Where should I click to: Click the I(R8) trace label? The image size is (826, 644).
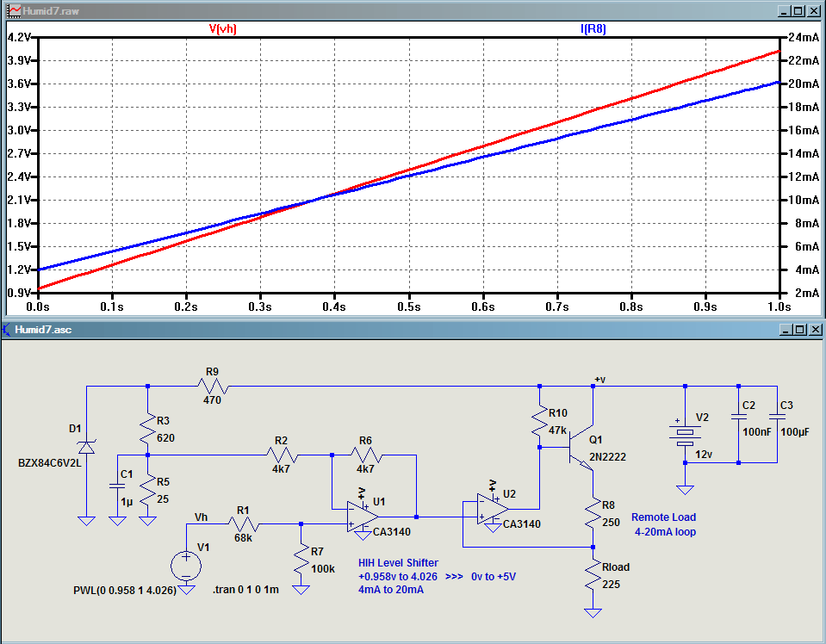click(593, 28)
